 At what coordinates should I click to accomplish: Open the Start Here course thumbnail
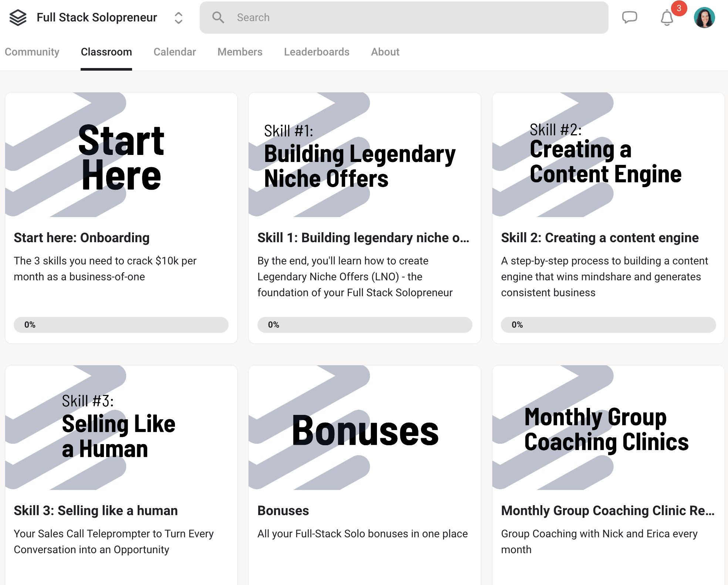[121, 155]
